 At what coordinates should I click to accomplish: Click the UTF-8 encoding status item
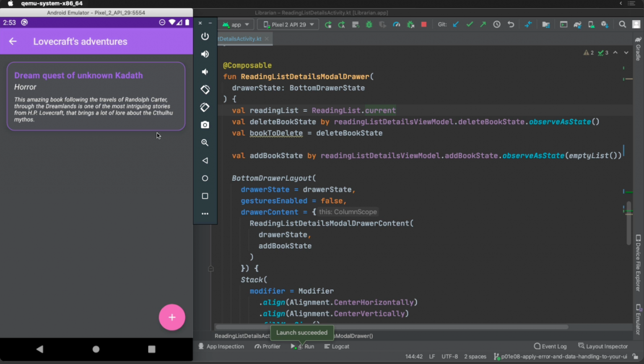(449, 356)
